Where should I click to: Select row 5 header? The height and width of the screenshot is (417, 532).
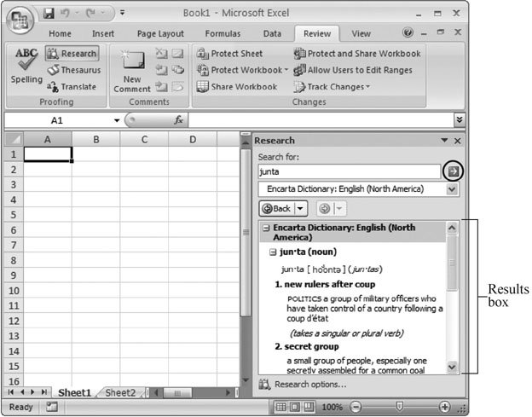tap(14, 215)
